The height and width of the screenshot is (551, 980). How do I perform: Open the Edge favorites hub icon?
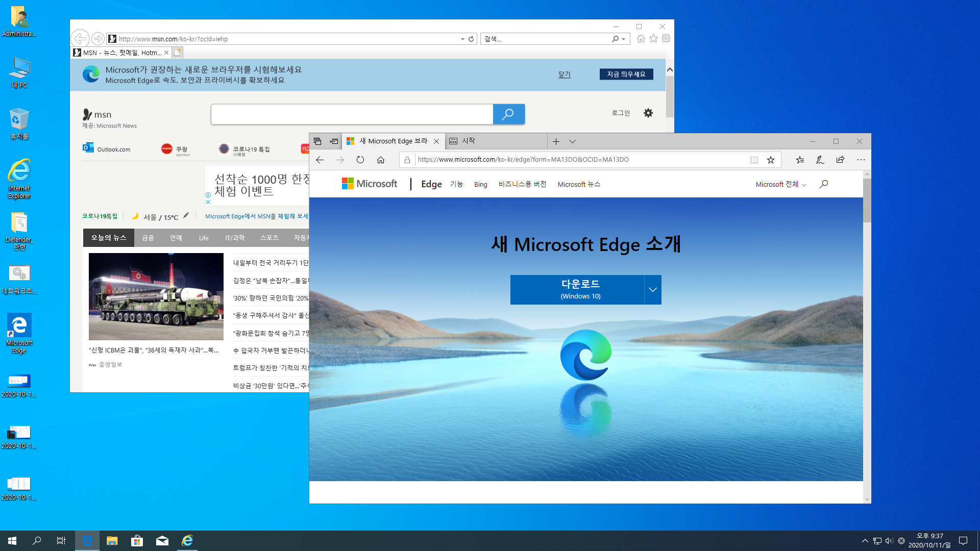pos(800,160)
